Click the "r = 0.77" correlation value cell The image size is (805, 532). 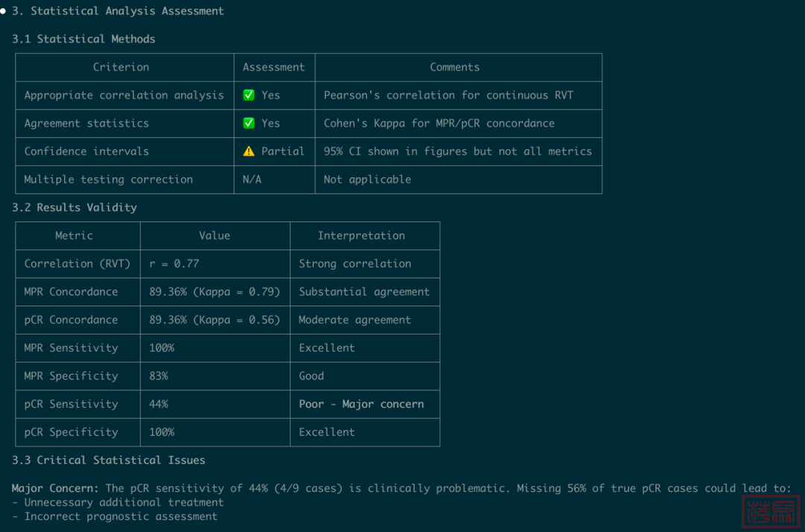pos(174,264)
